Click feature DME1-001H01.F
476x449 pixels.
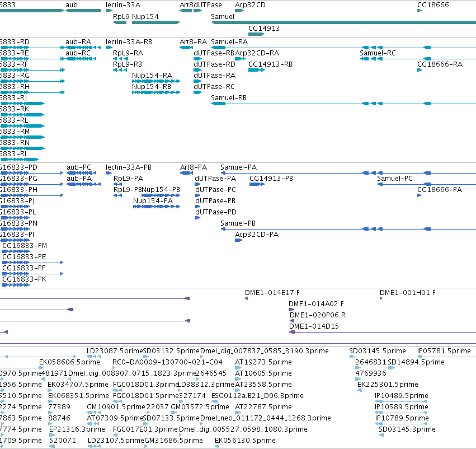408,293
